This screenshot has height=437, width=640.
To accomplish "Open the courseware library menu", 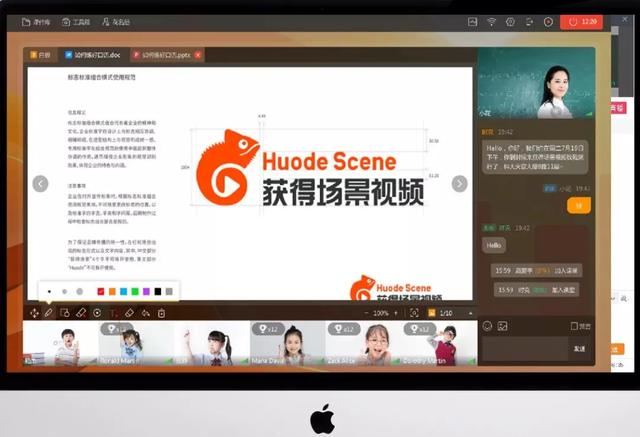I will tap(36, 22).
